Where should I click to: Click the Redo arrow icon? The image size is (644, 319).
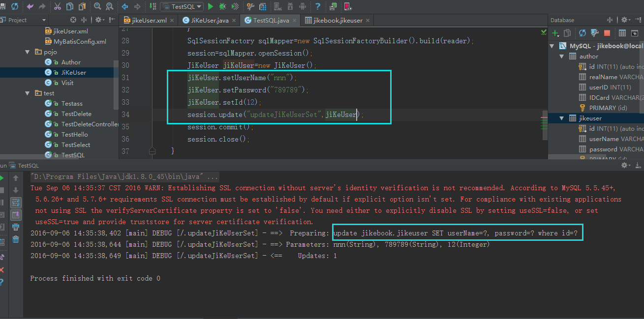pyautogui.click(x=42, y=6)
